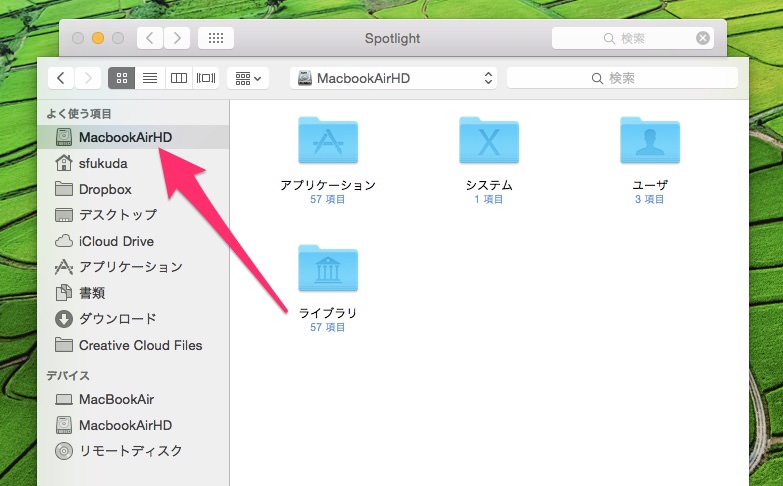This screenshot has width=783, height=486.
Task: Click the アプリケーション folder name label
Action: coord(328,185)
